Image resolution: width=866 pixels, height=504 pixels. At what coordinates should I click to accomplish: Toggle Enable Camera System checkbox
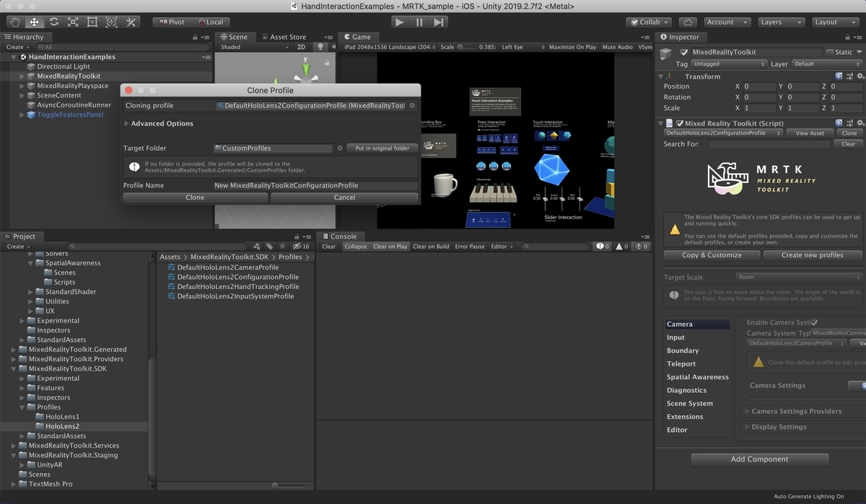pyautogui.click(x=814, y=322)
